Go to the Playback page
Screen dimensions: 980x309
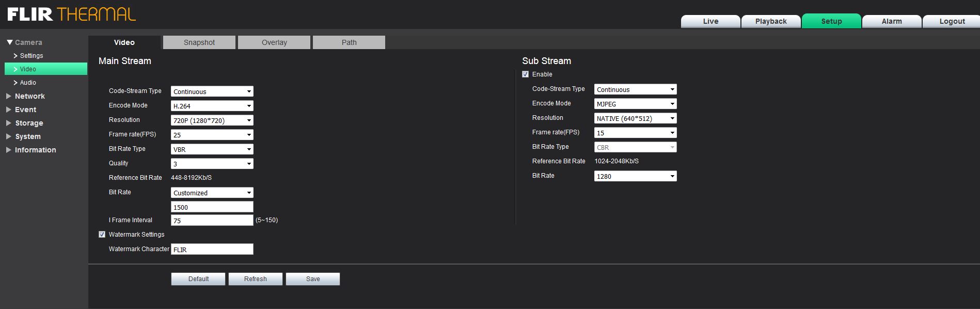click(771, 21)
